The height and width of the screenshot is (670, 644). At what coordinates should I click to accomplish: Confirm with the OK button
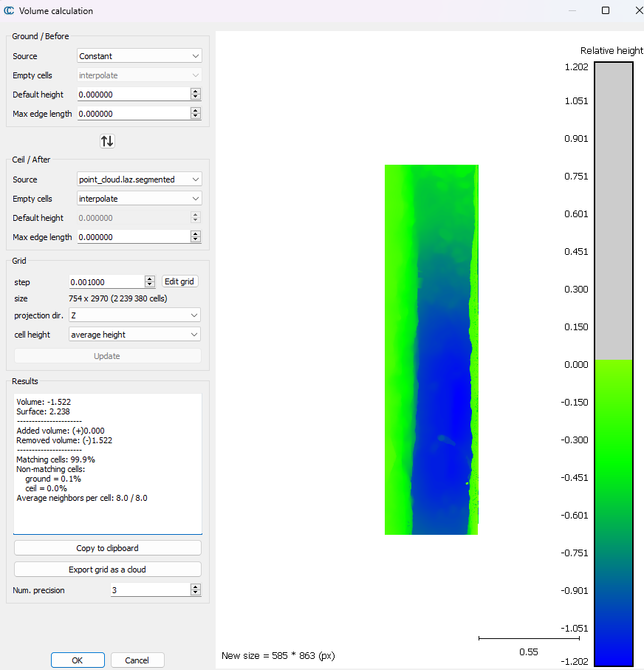[78, 660]
